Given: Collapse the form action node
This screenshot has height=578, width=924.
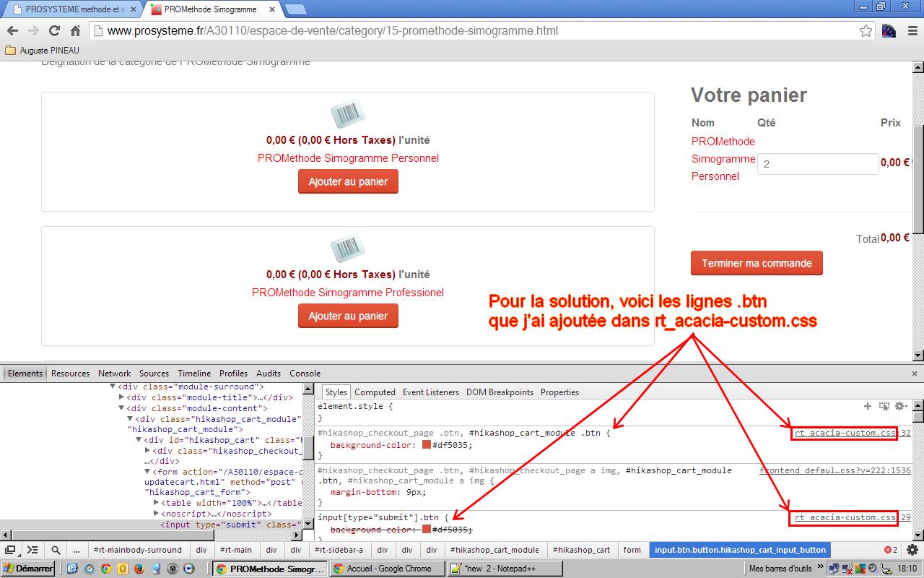Looking at the screenshot, I should [147, 472].
